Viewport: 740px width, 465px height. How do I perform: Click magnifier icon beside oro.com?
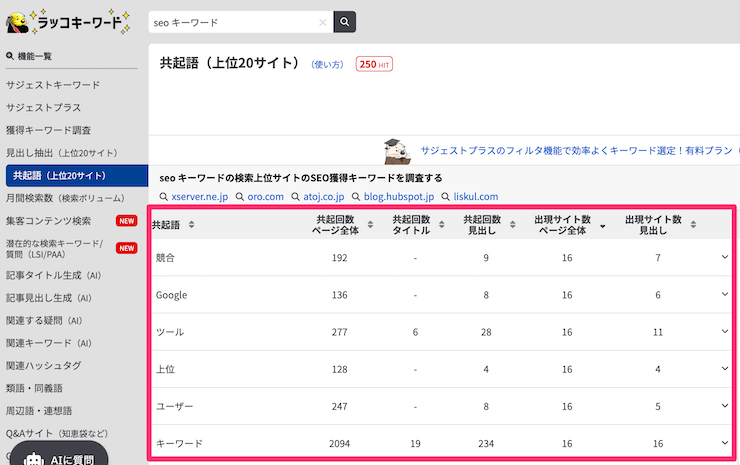(x=240, y=196)
